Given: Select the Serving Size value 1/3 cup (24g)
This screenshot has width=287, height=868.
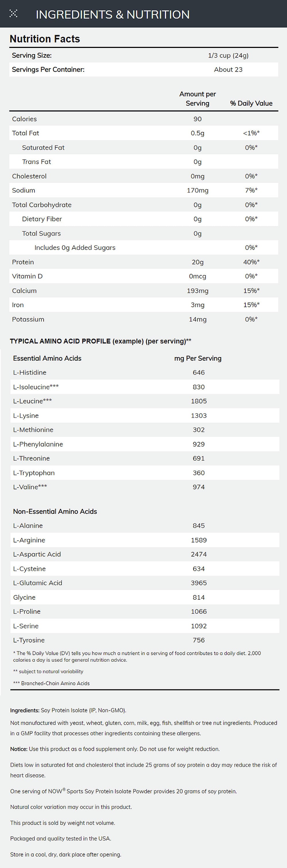Looking at the screenshot, I should tap(228, 56).
